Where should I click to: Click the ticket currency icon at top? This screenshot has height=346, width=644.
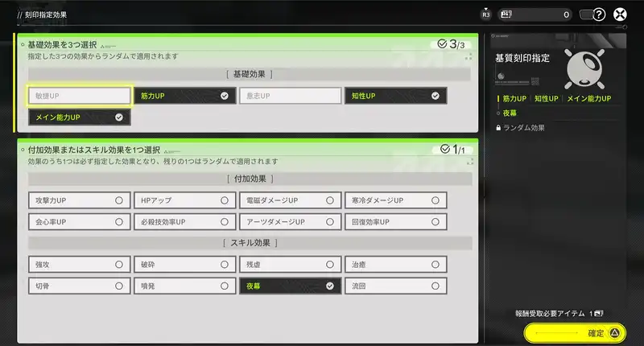[x=506, y=14]
